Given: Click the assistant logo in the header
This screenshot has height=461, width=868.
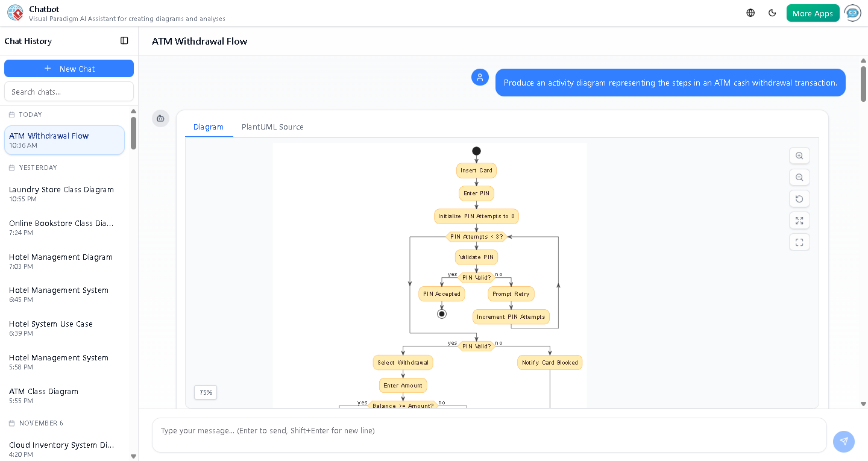Looking at the screenshot, I should click(x=15, y=13).
